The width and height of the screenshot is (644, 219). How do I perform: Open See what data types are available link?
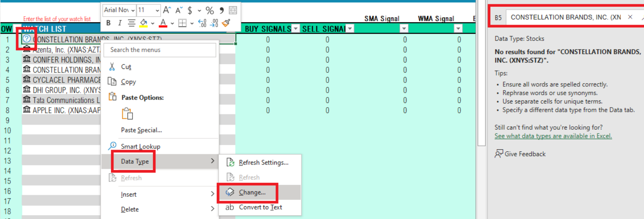pyautogui.click(x=553, y=136)
